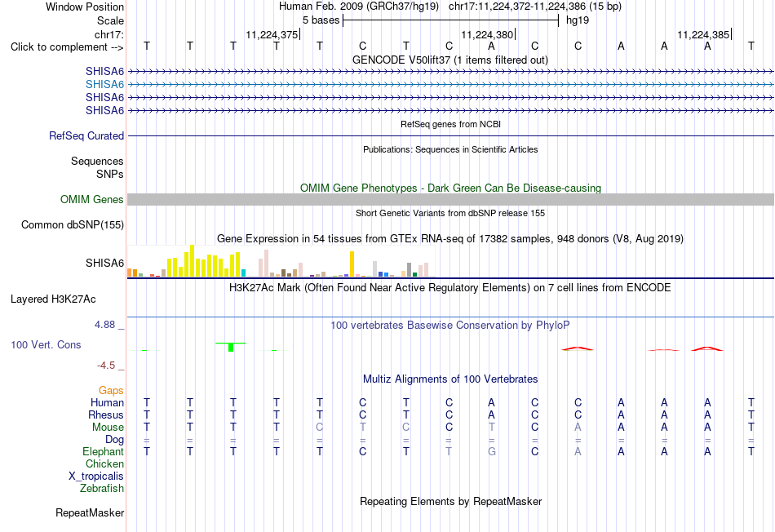Click the 4.88 PhyloP upper scale value
775x532 pixels.
pyautogui.click(x=104, y=325)
